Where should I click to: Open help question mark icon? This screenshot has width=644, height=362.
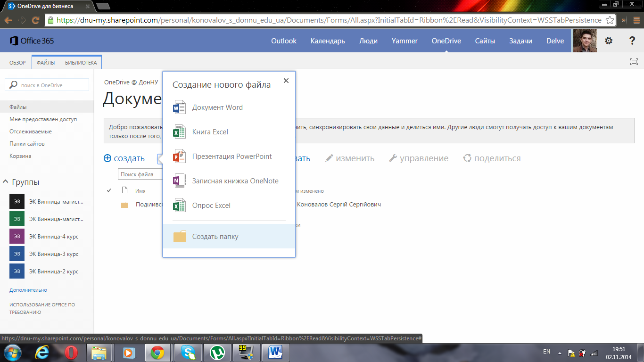[632, 41]
